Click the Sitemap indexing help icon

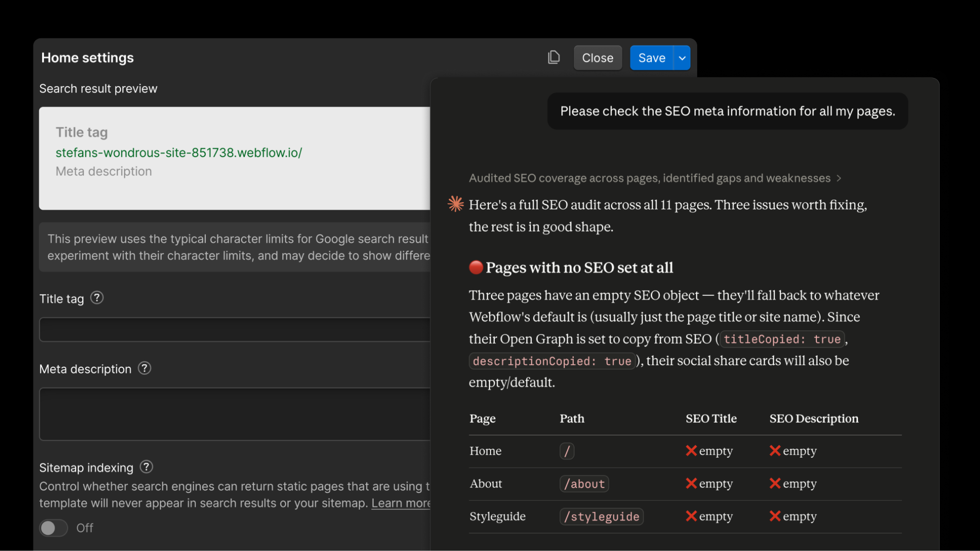146,467
